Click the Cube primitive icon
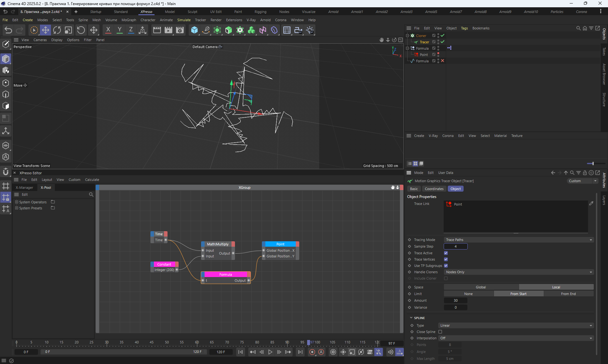This screenshot has height=364, width=608. click(x=194, y=30)
